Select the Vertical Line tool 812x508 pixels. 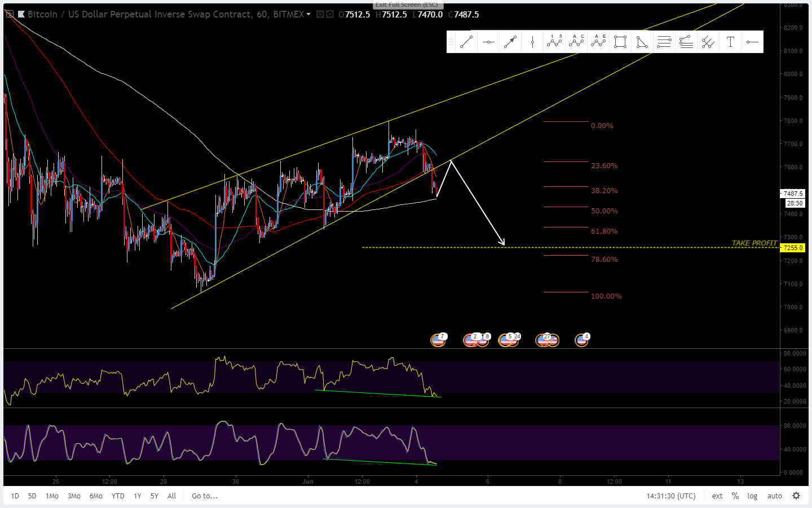click(x=532, y=42)
